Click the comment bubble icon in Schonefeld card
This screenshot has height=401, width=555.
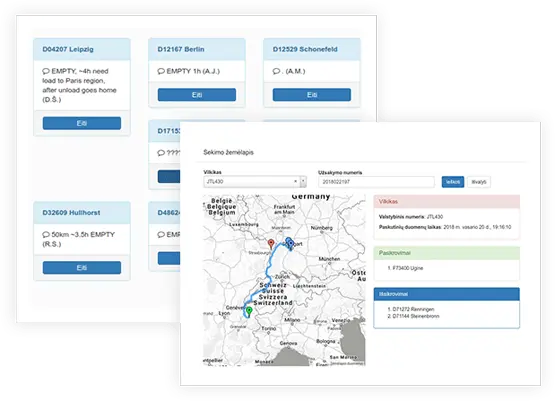click(276, 71)
